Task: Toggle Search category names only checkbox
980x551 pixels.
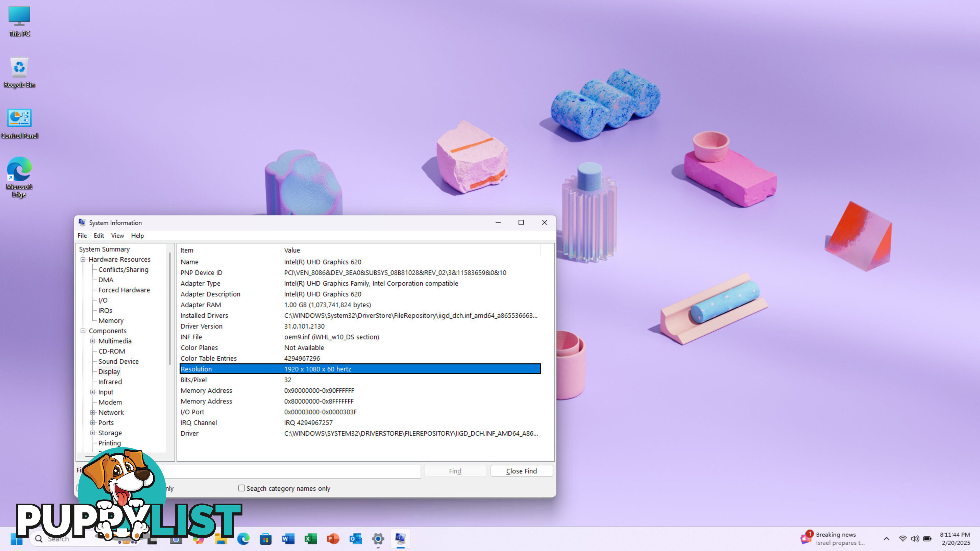Action: click(242, 488)
